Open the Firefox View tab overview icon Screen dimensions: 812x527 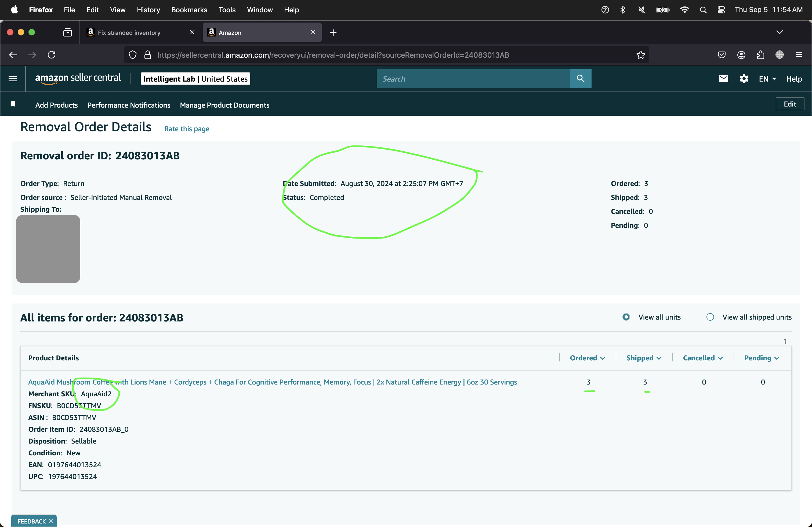click(68, 32)
